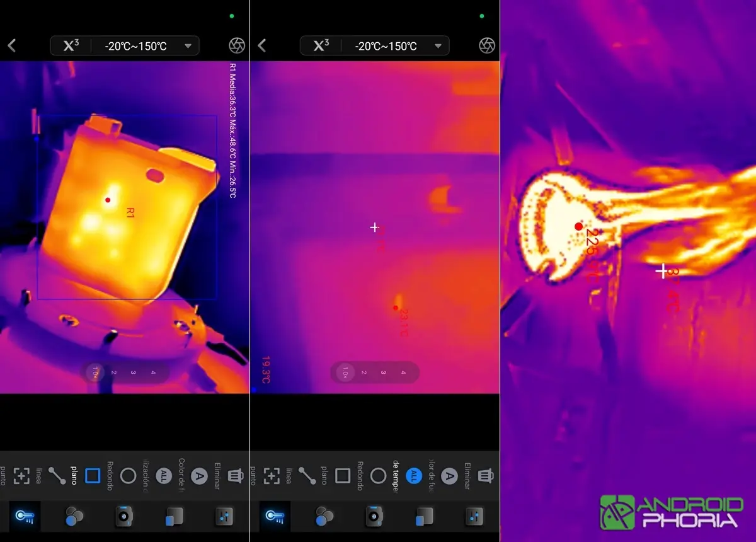756x542 pixels.
Task: Tap shutter calibration icon on middle screen
Action: tap(487, 45)
